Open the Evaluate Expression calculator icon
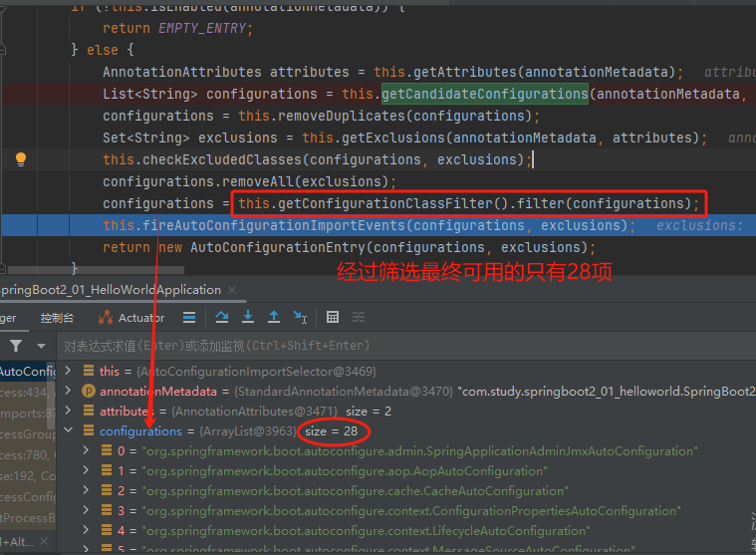Viewport: 756px width, 555px height. (333, 317)
